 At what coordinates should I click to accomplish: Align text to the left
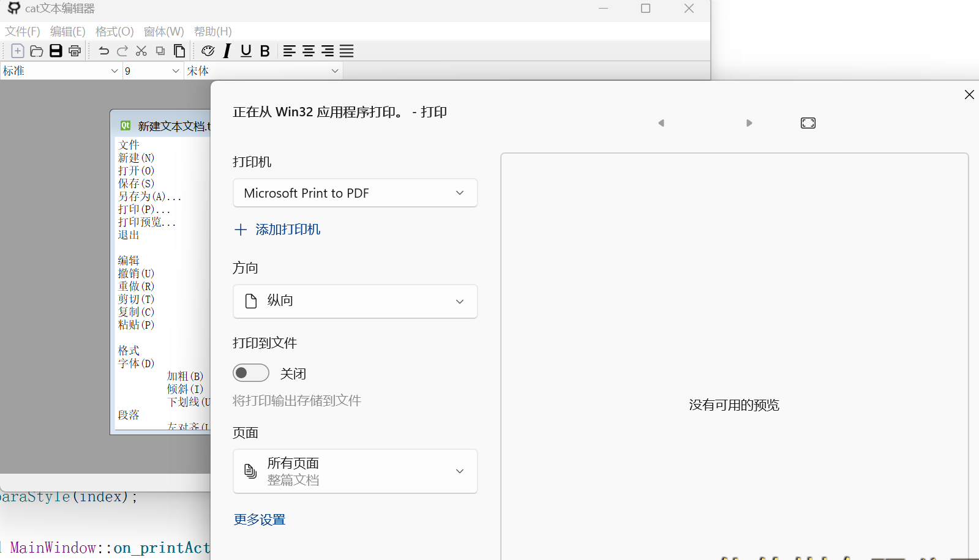tap(290, 51)
